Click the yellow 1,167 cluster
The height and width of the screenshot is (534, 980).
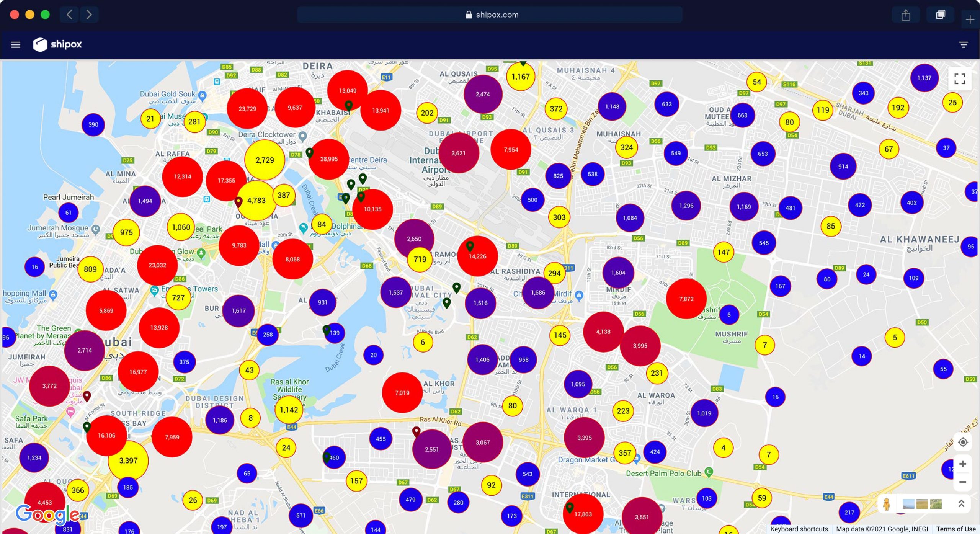[521, 77]
